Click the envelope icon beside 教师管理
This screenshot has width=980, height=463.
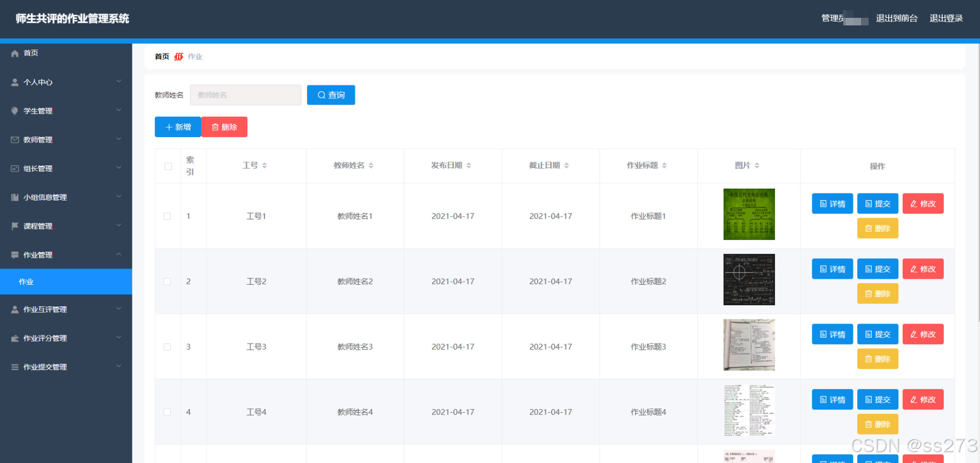[x=15, y=140]
